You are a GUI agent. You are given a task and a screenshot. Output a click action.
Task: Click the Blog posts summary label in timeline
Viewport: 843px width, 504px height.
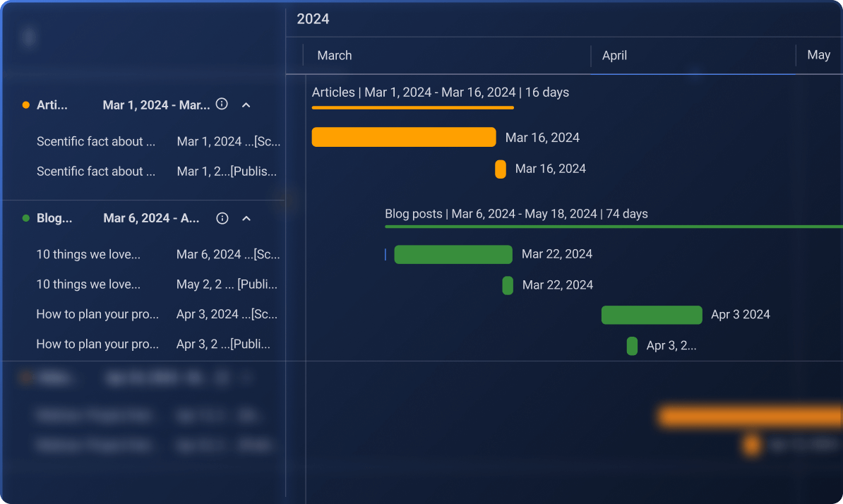[x=516, y=214]
